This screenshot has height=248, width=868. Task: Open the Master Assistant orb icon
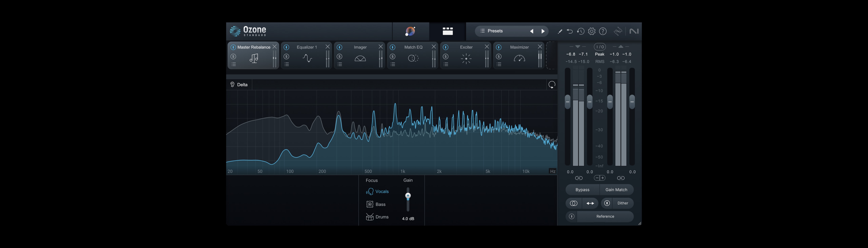coord(410,31)
